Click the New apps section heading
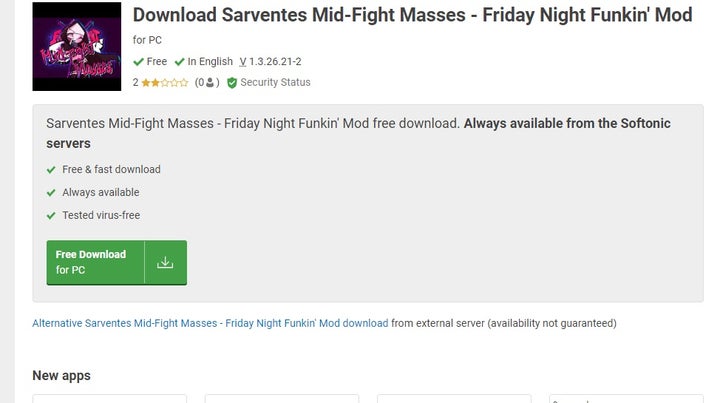Image resolution: width=720 pixels, height=403 pixels. [x=61, y=376]
